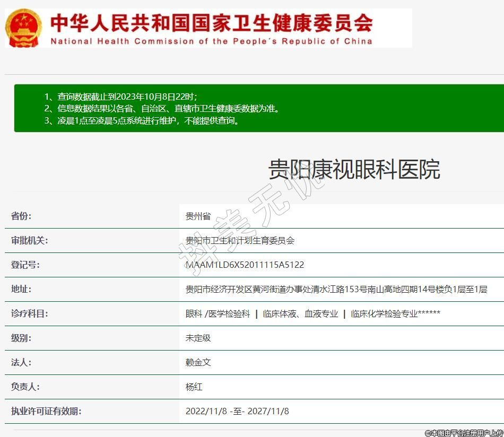Click the English National Health Commission subtitle
This screenshot has height=437, width=504.
[x=211, y=41]
